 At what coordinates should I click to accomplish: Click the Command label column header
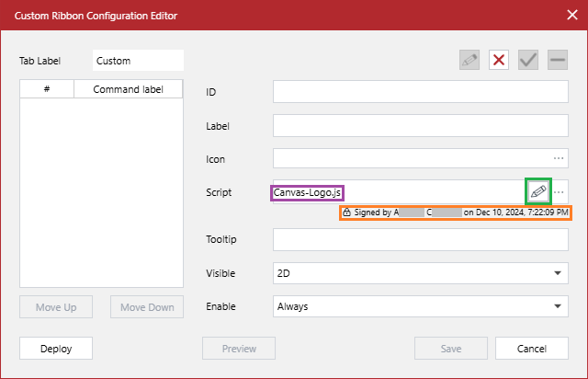(x=129, y=89)
